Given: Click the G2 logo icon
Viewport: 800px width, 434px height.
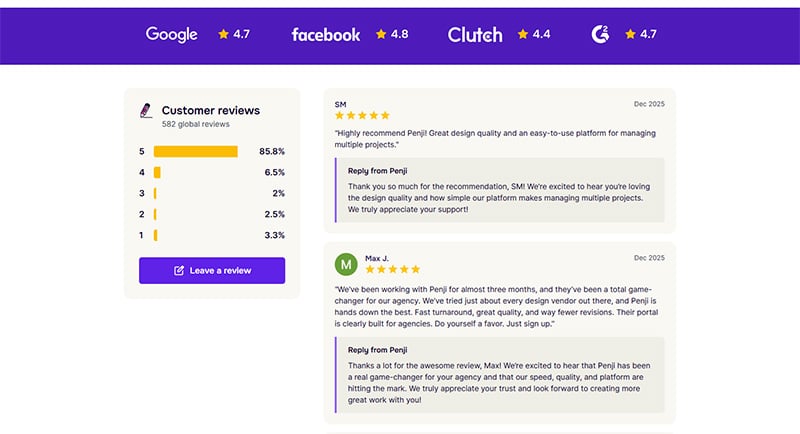Looking at the screenshot, I should tap(600, 34).
